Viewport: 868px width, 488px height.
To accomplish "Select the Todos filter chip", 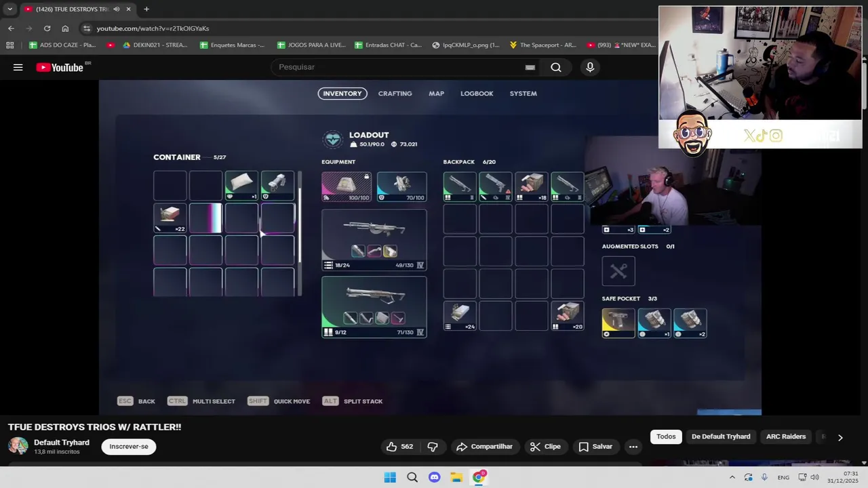I will click(666, 436).
